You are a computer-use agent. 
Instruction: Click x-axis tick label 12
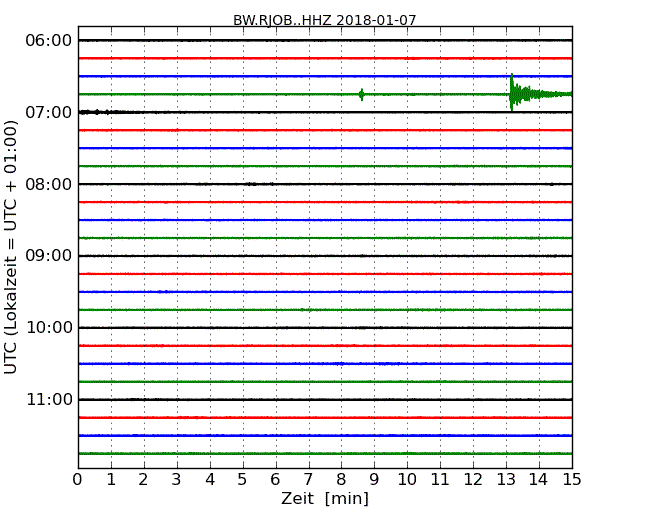pos(473,479)
